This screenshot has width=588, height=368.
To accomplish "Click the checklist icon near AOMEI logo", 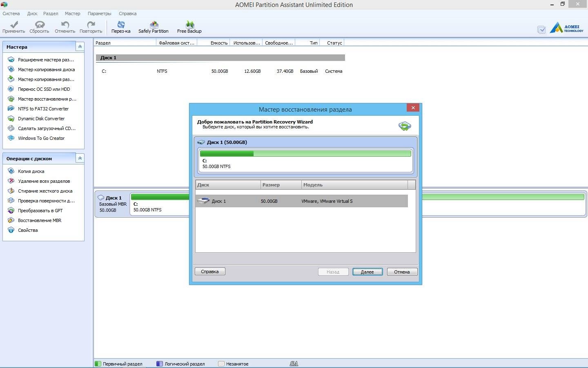I will pyautogui.click(x=541, y=29).
